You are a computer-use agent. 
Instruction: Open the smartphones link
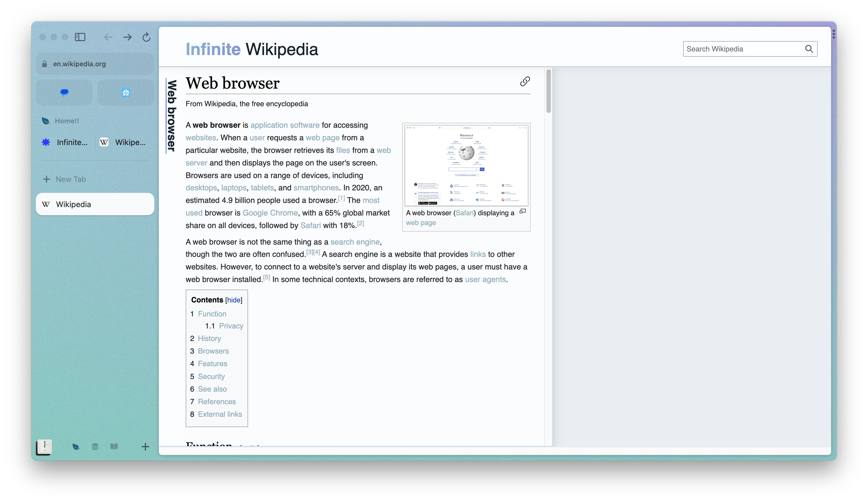coord(316,188)
